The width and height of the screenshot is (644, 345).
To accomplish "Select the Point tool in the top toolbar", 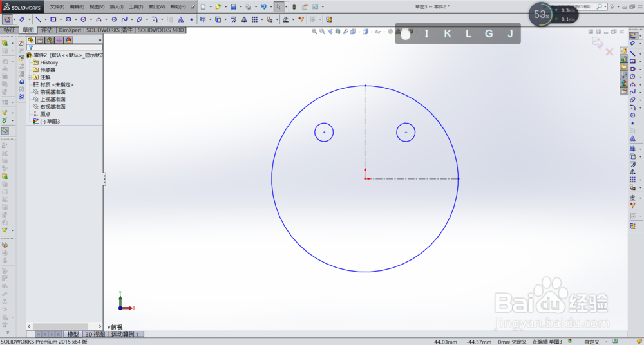I will click(191, 19).
